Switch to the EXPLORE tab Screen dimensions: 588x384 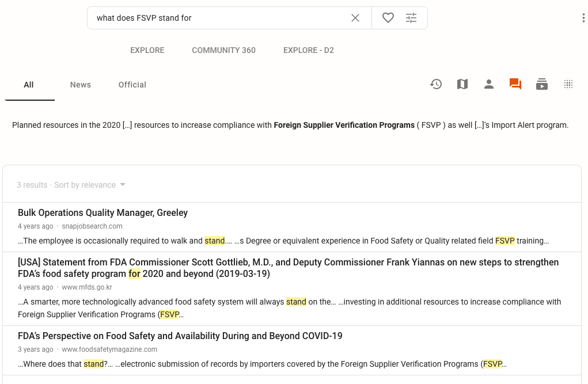(147, 50)
